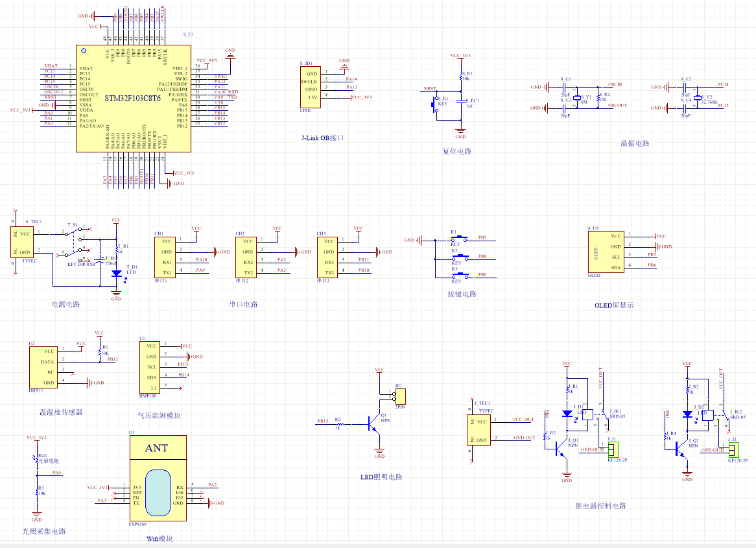Click the Q1 NPN transistor symbol
Viewport: 756px width, 548px height.
(x=374, y=424)
